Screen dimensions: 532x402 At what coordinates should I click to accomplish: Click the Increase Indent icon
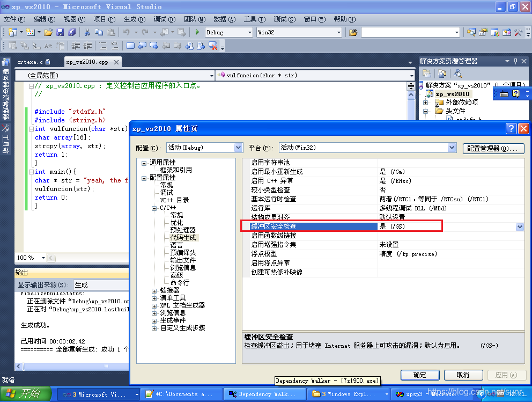click(x=88, y=46)
